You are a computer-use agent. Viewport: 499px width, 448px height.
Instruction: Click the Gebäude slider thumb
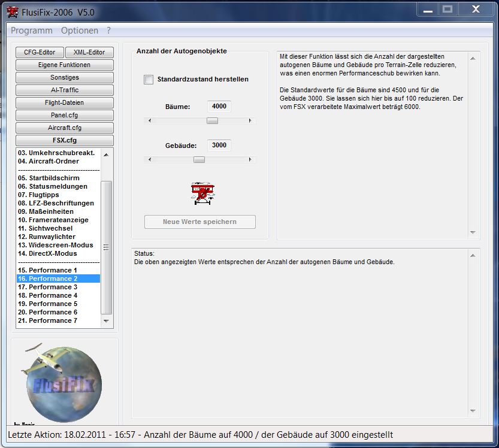coord(199,159)
